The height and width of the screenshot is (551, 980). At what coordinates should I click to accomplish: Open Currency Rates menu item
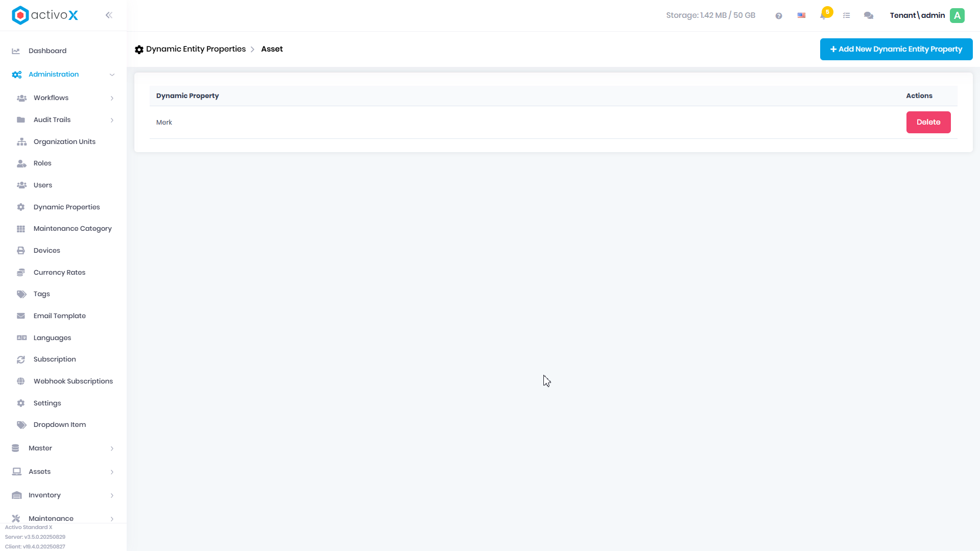click(x=59, y=273)
